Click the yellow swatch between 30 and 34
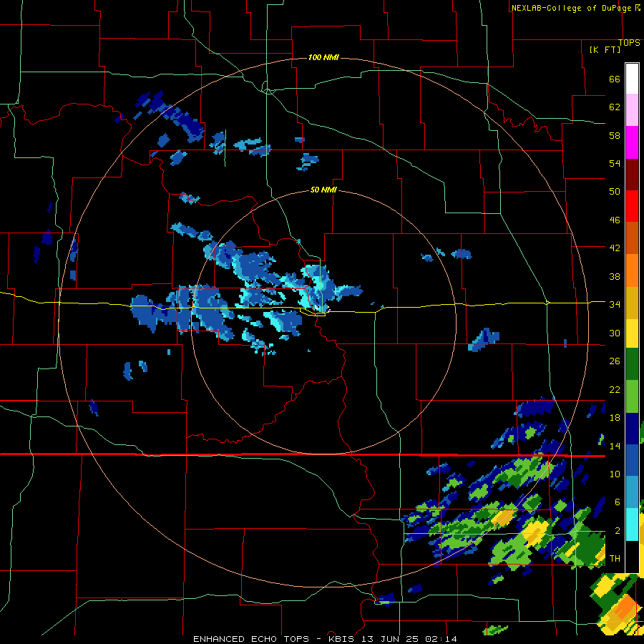 pos(632,333)
